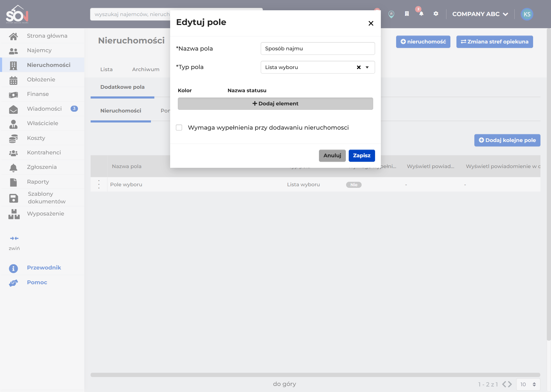This screenshot has width=551, height=392.
Task: Click Zmiana stref opiekuna button
Action: coord(494,42)
